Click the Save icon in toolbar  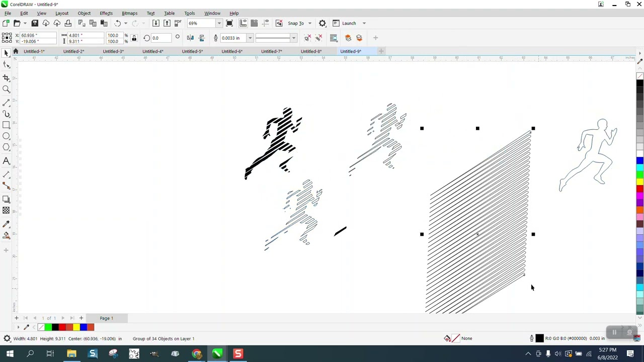(35, 23)
